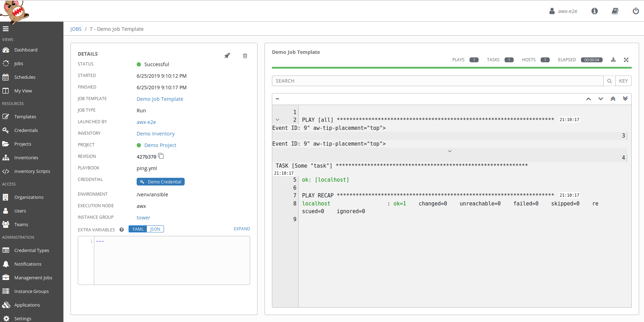Copy the revision 427b370 to clipboard
644x322 pixels.
(161, 156)
